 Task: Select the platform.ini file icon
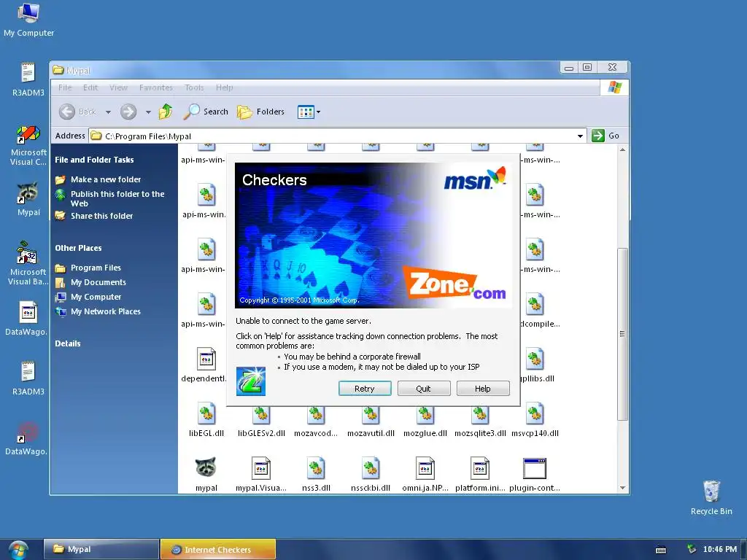point(480,469)
